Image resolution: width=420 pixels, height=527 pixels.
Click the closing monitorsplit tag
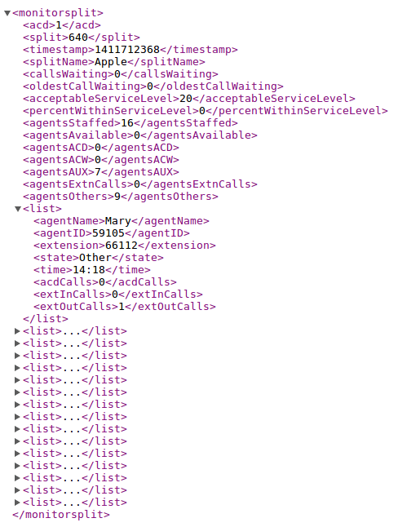pos(61,515)
